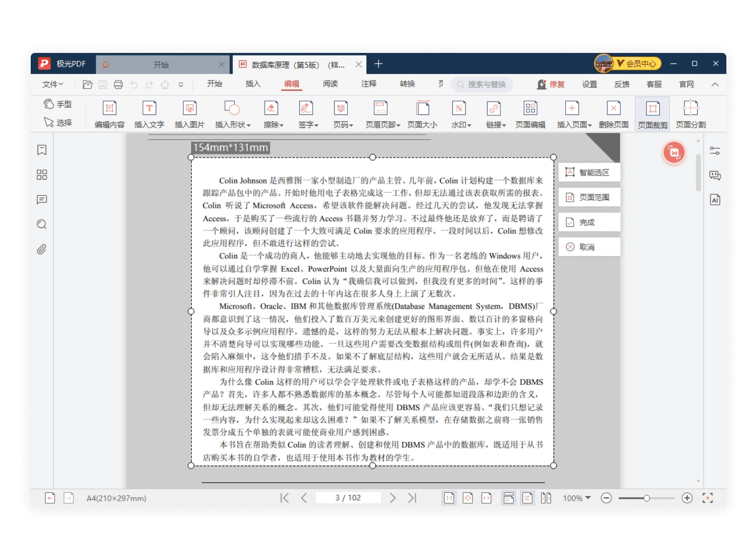Toggle single page layout
The image size is (756, 559).
527,498
